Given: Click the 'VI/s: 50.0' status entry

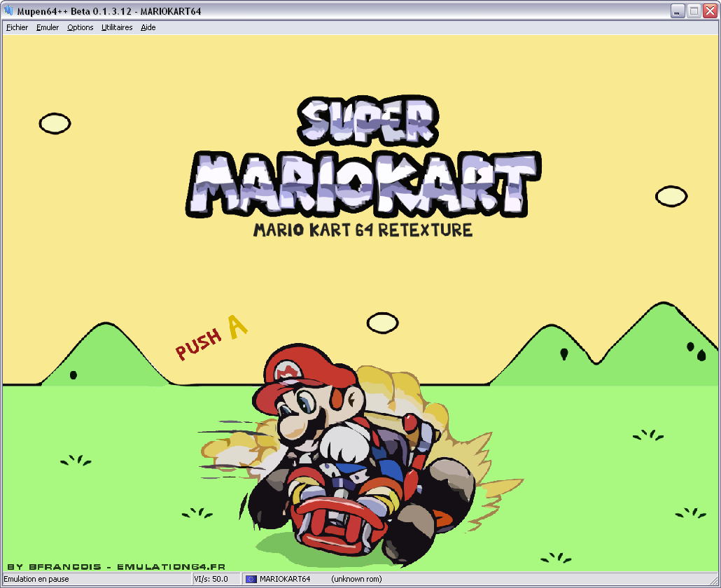Looking at the screenshot, I should pos(211,580).
